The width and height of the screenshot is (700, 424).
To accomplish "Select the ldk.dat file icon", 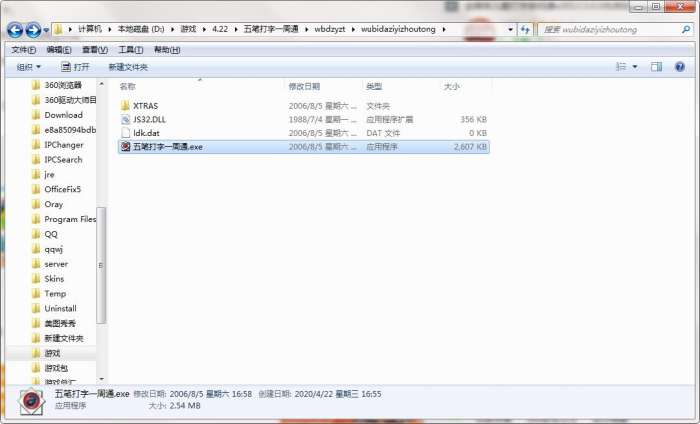I will click(125, 133).
